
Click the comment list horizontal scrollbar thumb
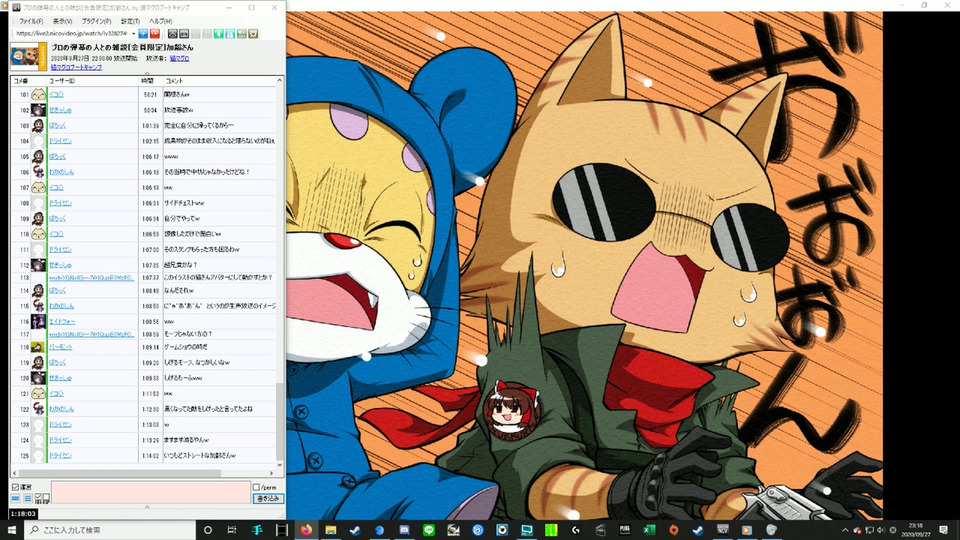point(119,473)
